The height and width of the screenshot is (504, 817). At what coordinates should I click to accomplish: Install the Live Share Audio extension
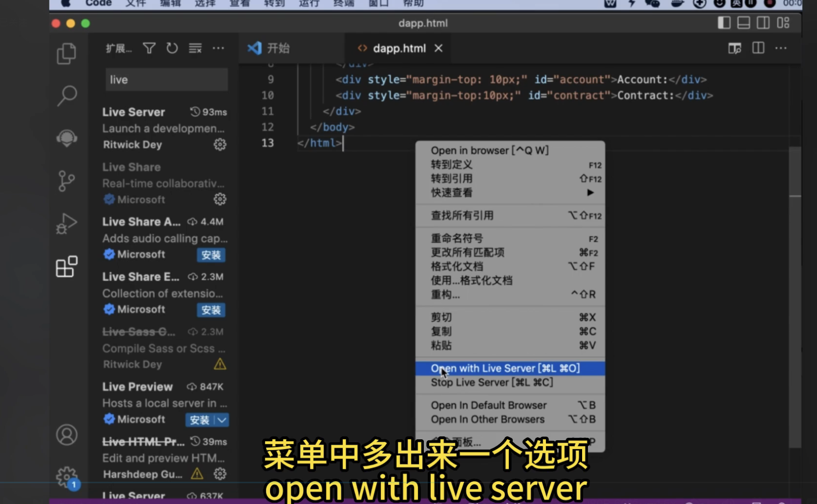211,255
